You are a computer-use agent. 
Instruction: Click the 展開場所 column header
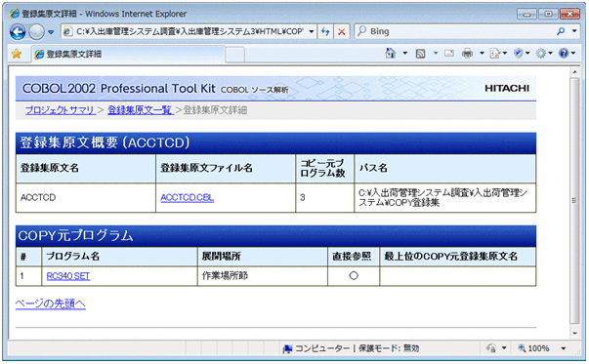click(263, 257)
